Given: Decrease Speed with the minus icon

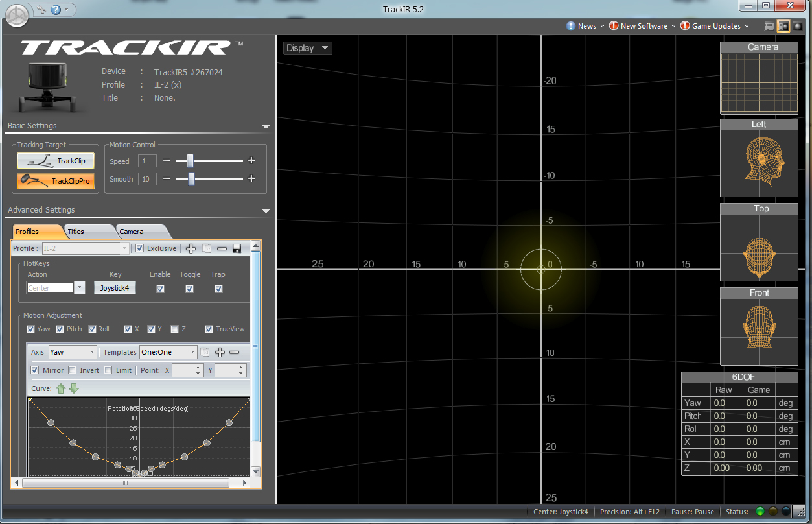Looking at the screenshot, I should click(x=167, y=161).
